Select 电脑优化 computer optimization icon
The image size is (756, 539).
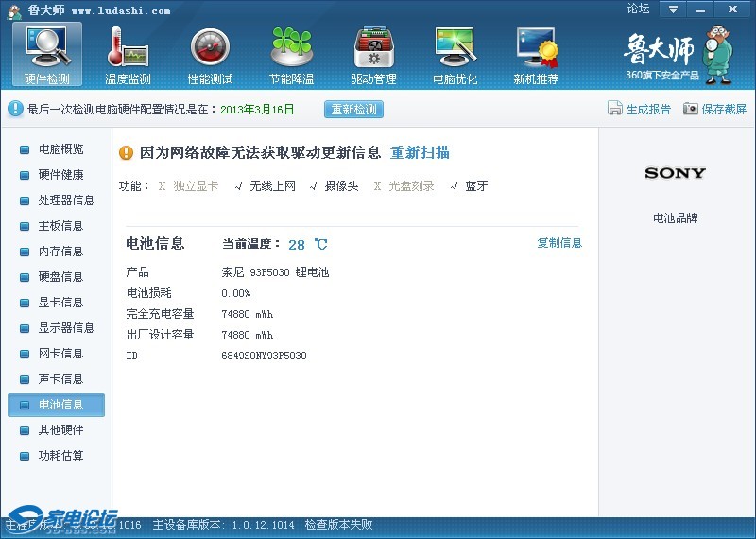(x=455, y=47)
